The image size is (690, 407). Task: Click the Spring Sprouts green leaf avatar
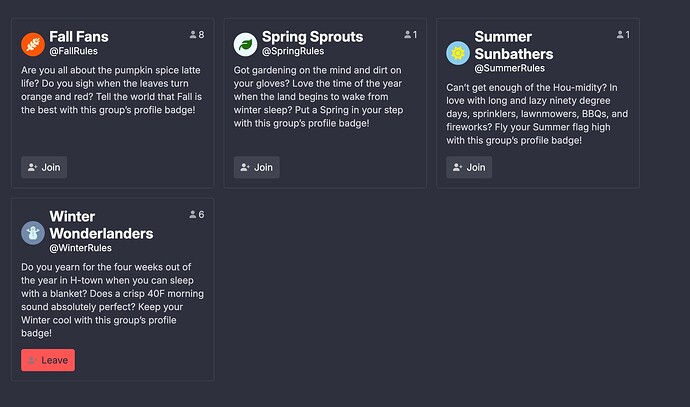tap(246, 43)
